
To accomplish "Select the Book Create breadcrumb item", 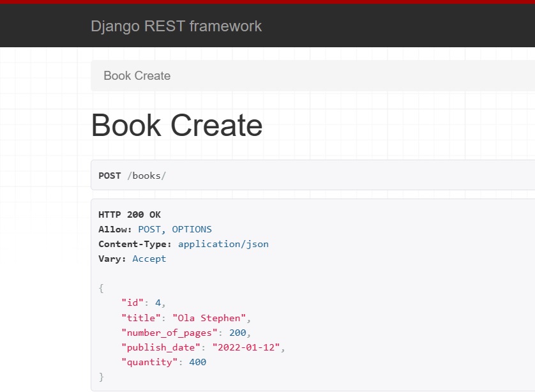I will tap(137, 75).
